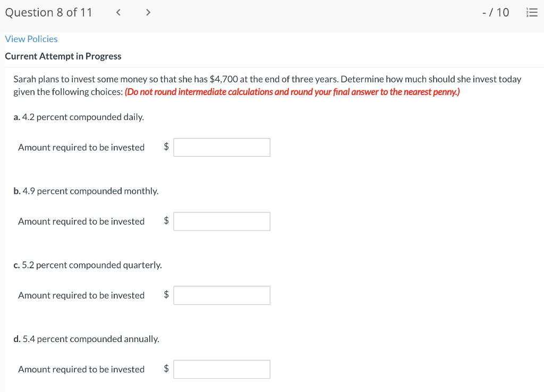Click the numbered list menu at top right
The image size is (544, 392).
[532, 12]
